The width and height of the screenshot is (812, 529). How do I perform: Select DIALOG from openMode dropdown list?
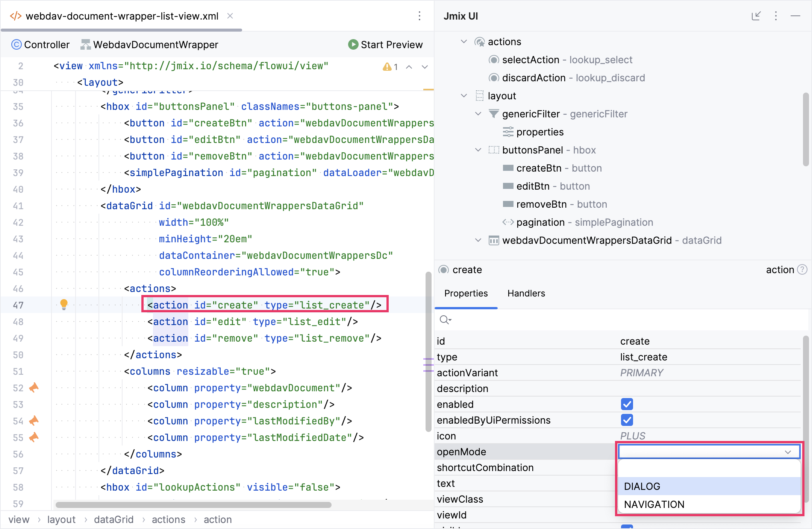[x=642, y=486]
